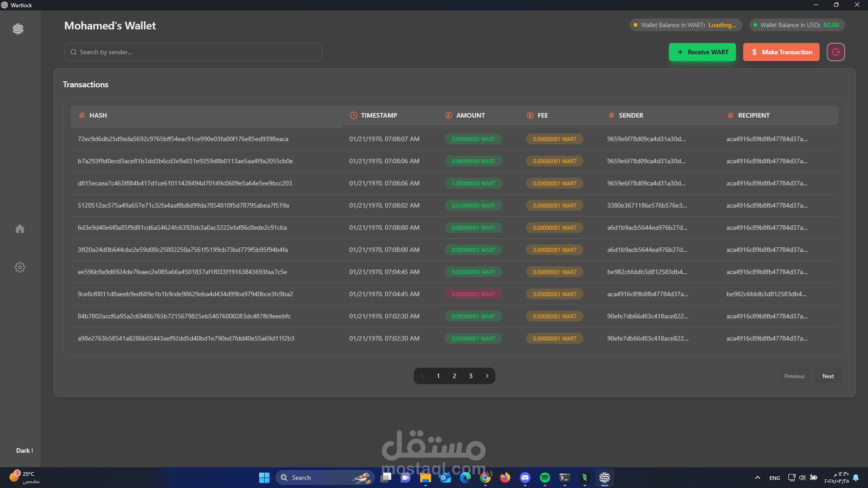Screen dimensions: 868x488
Task: Click the coin icon beside AMOUNT
Action: click(x=449, y=115)
